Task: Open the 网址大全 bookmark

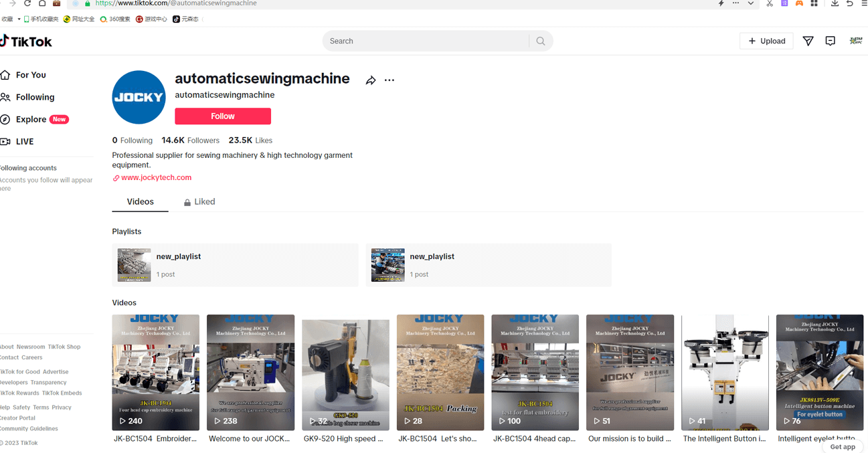Action: pyautogui.click(x=79, y=19)
